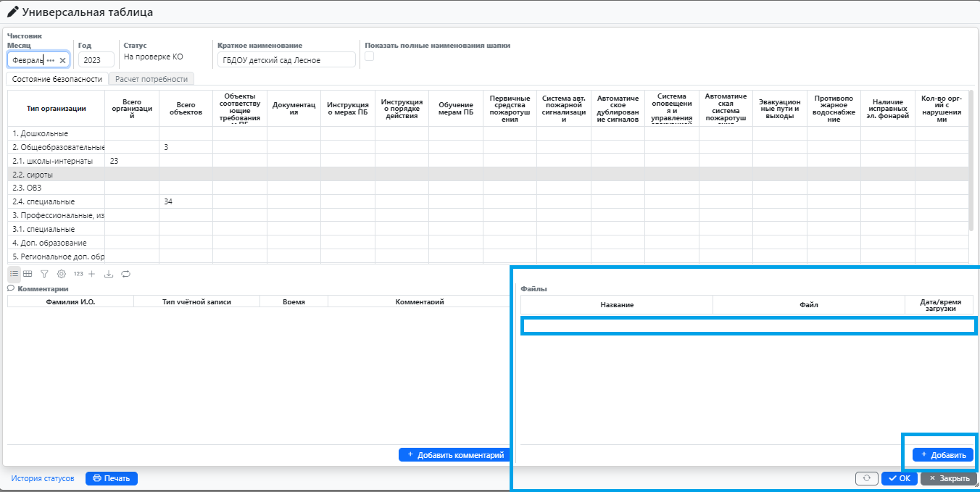Click 'Краткое наименование' input field
The image size is (980, 492).
[286, 60]
